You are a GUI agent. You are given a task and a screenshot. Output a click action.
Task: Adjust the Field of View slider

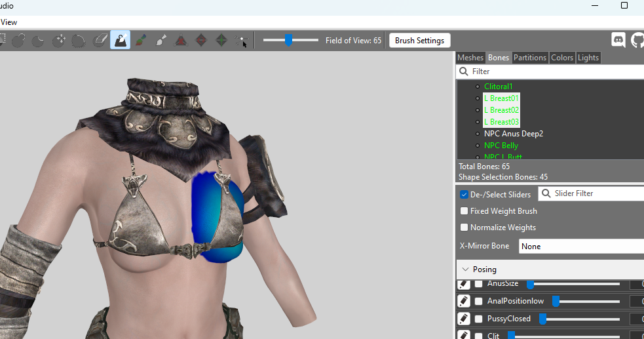(x=290, y=40)
